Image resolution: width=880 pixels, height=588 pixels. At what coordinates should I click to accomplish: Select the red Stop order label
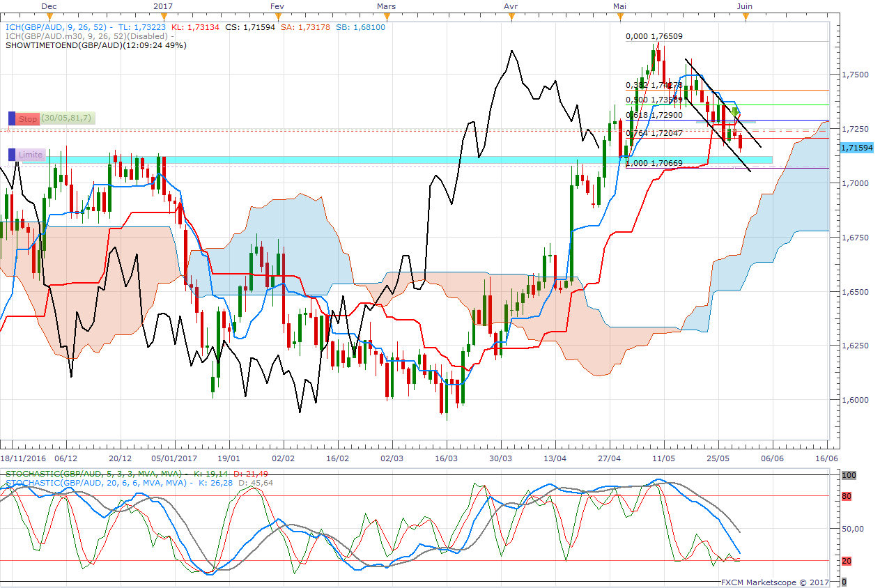click(28, 119)
